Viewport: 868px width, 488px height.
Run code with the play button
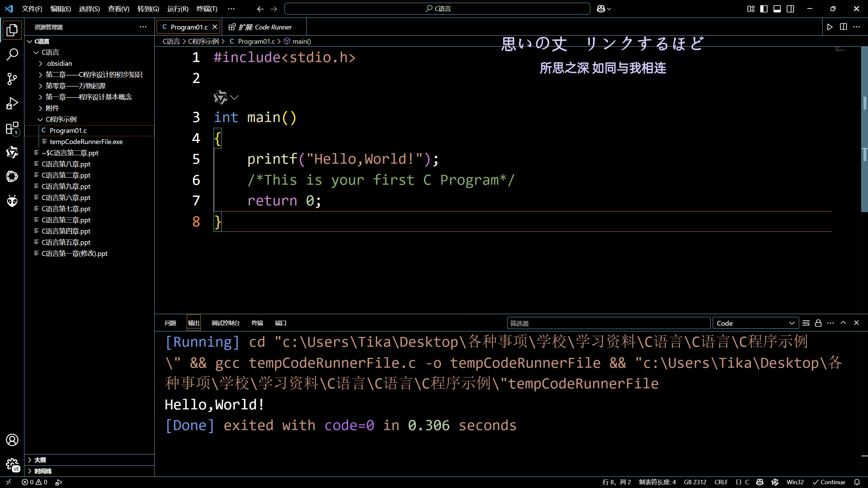830,27
